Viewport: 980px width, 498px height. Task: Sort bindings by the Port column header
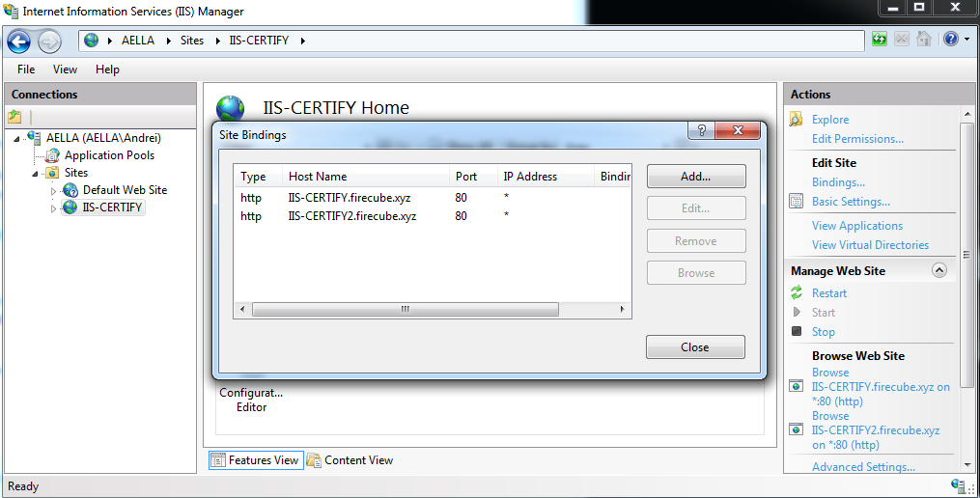(473, 177)
